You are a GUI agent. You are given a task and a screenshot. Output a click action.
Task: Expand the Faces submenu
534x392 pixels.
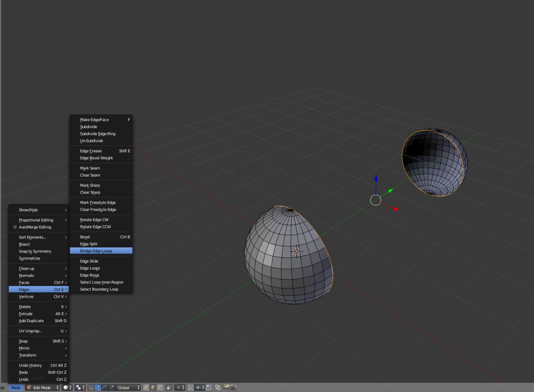point(39,283)
